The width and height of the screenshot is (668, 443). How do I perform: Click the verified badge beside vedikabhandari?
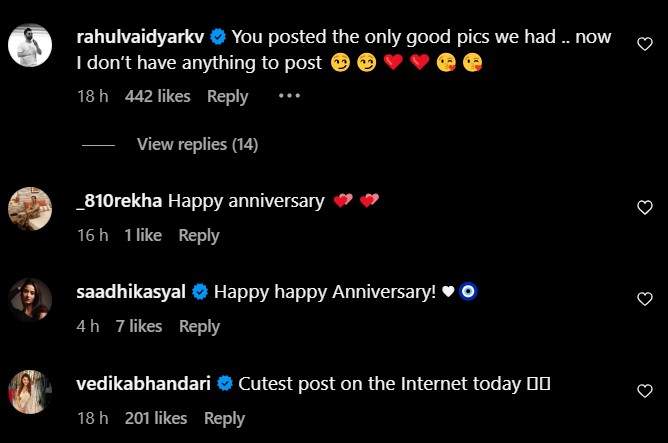(x=225, y=384)
